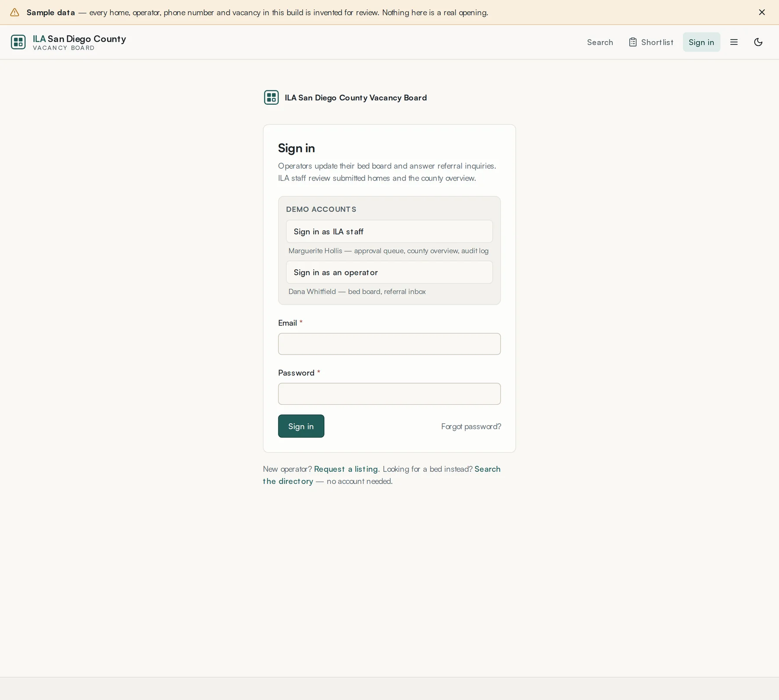Click the 'Sign in' card heading
The height and width of the screenshot is (700, 779).
click(296, 148)
